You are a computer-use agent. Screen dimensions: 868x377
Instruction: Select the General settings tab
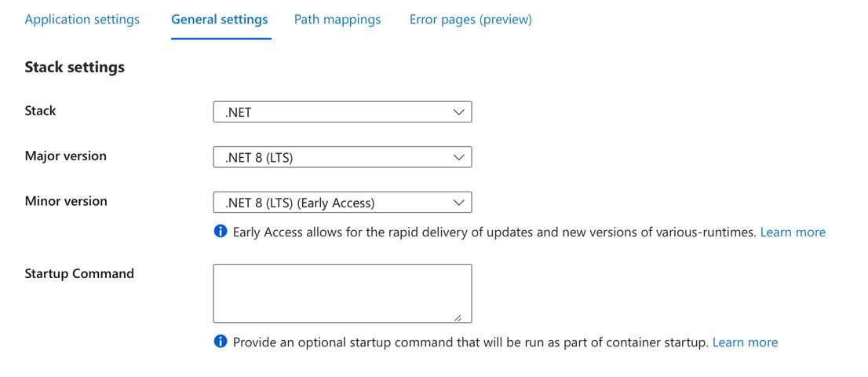tap(219, 20)
